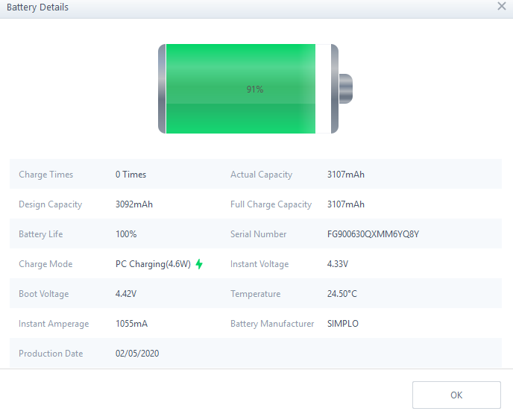Click the Charge Times label
This screenshot has height=420, width=513.
(45, 175)
